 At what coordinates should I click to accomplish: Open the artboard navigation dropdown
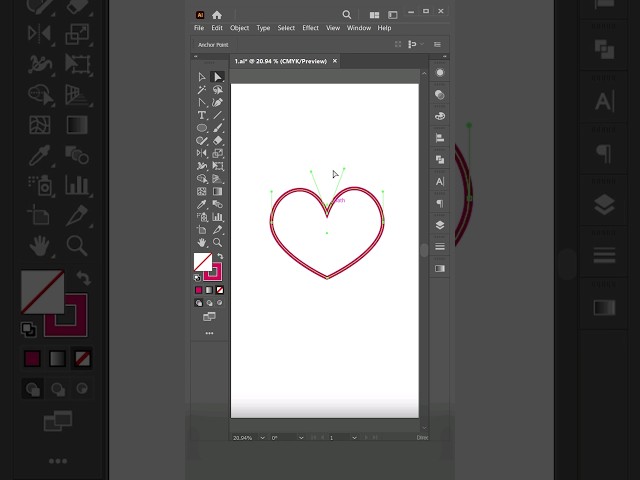354,438
